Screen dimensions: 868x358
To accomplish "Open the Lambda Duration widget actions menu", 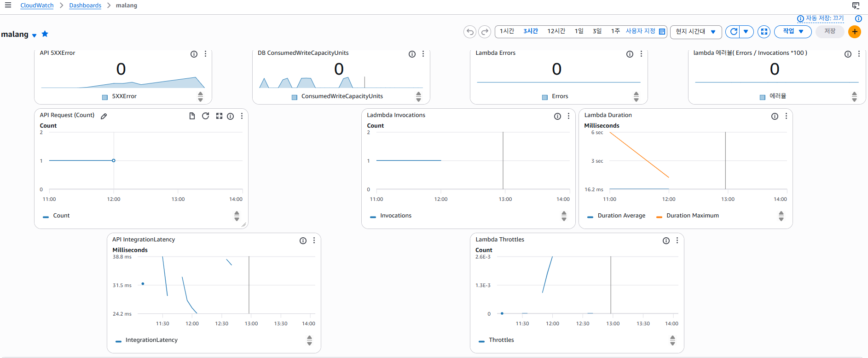I will [786, 116].
